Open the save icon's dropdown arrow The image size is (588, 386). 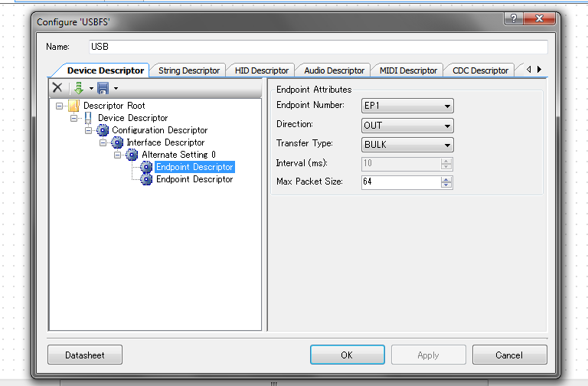116,89
